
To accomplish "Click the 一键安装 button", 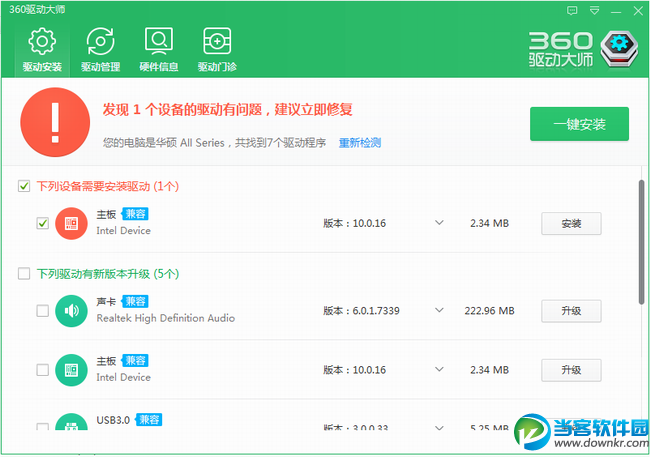I will (579, 124).
